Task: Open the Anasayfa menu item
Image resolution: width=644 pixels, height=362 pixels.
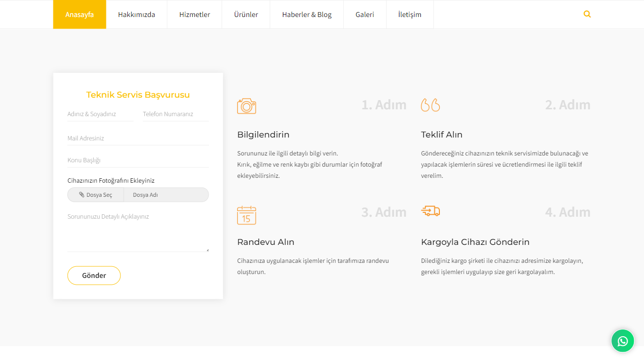Action: tap(79, 15)
